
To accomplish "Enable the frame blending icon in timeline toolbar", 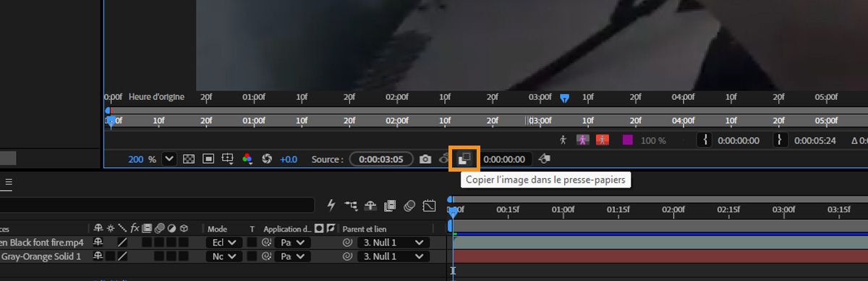I will 391,206.
